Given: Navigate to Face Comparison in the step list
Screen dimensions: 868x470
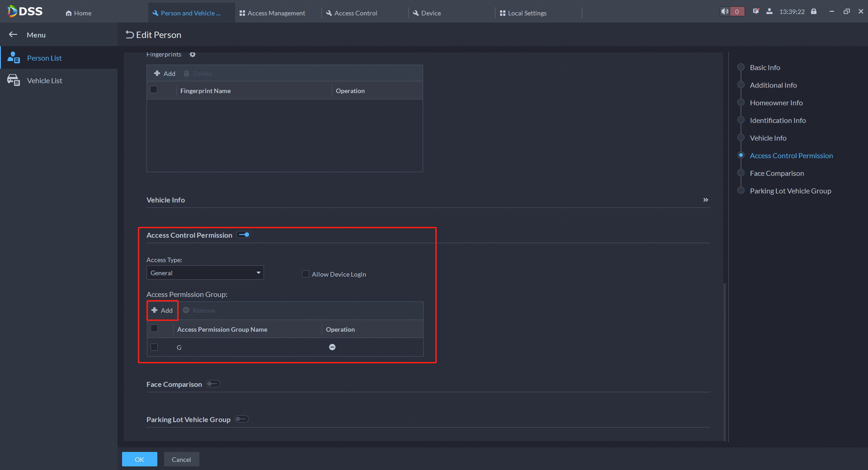Looking at the screenshot, I should [x=777, y=173].
